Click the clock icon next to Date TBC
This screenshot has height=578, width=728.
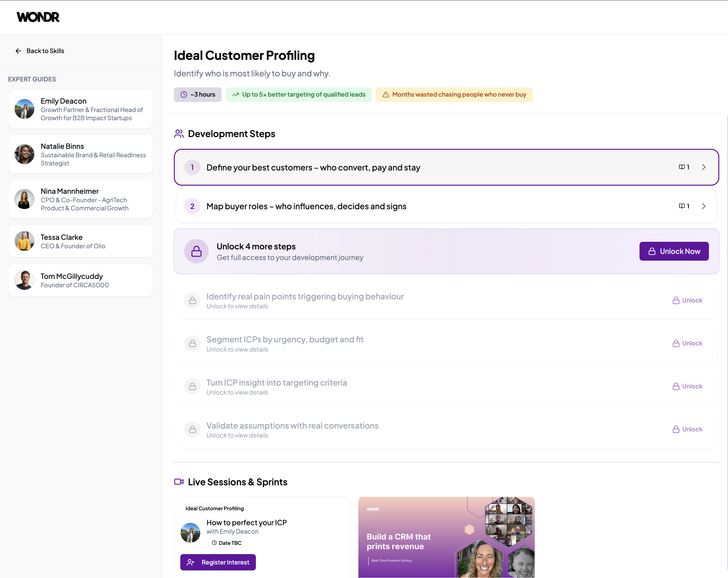tap(214, 543)
